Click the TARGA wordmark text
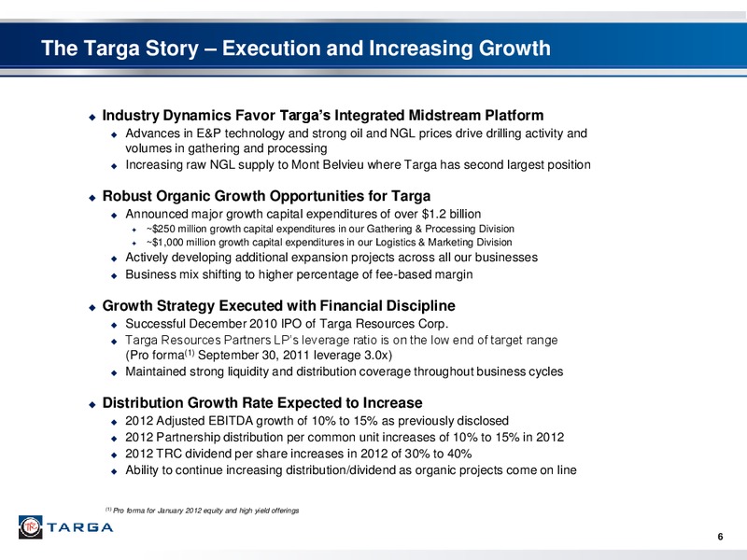 [80, 527]
